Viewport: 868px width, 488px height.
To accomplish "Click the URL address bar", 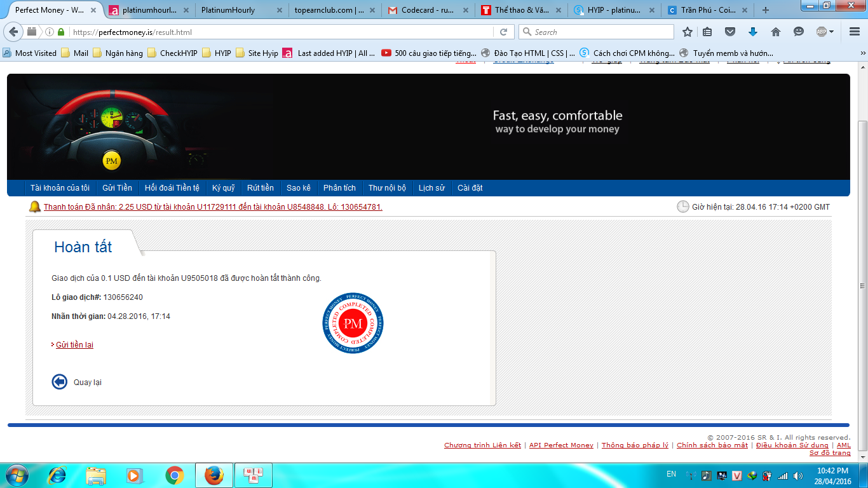I will pos(280,32).
